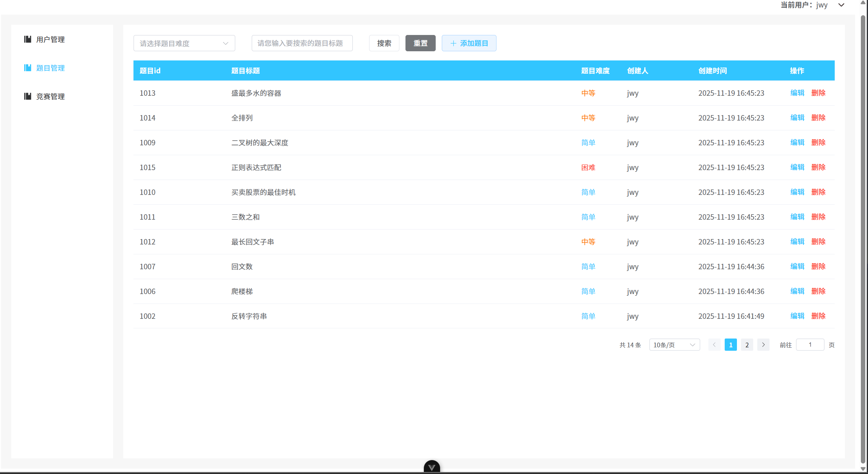Click the previous page arrow icon

(715, 345)
